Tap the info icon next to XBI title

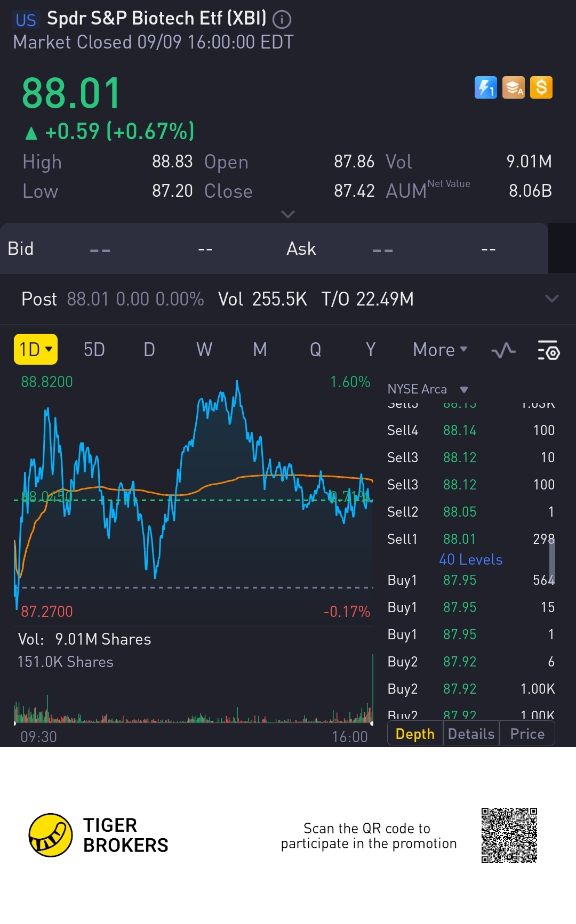[x=282, y=20]
